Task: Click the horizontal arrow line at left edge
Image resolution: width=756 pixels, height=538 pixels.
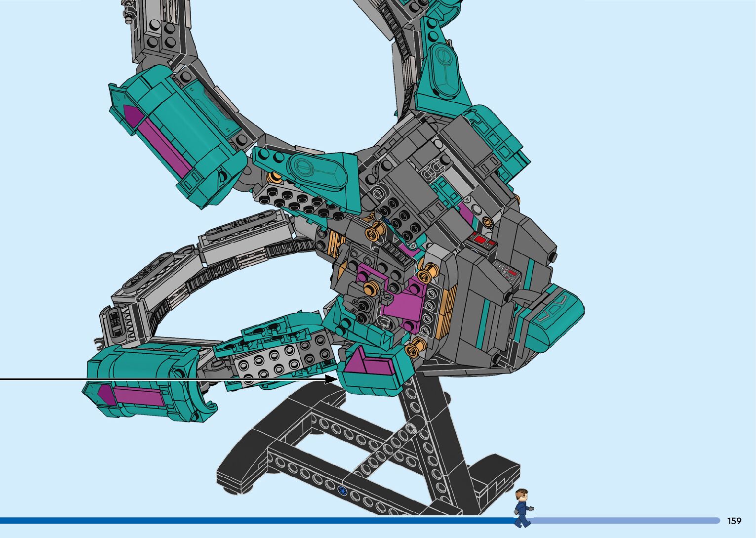Action: pyautogui.click(x=148, y=379)
